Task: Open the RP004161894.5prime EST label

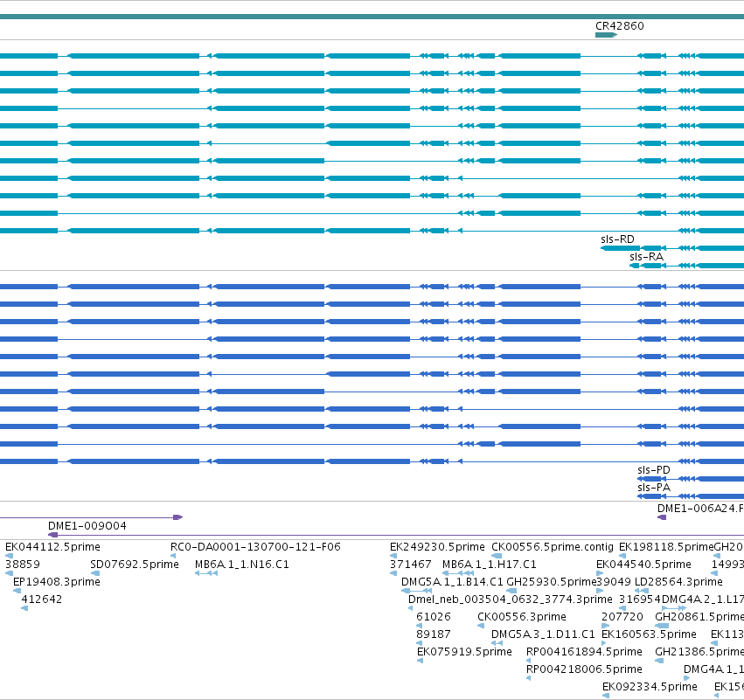Action: click(584, 652)
